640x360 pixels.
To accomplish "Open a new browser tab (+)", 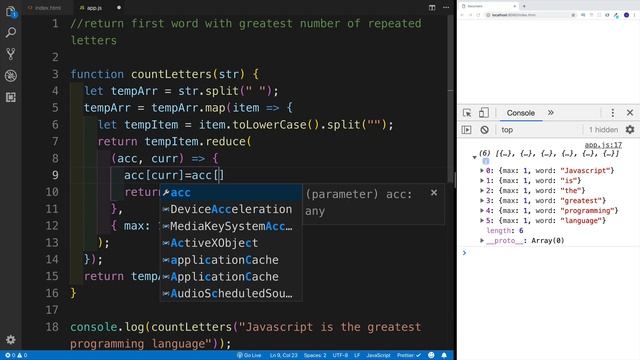I will [x=524, y=6].
